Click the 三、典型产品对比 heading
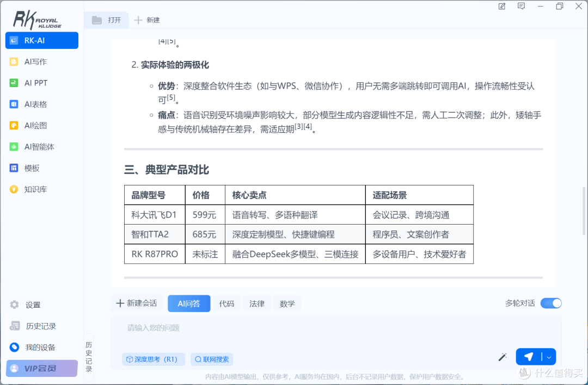The height and width of the screenshot is (385, 588). (167, 170)
